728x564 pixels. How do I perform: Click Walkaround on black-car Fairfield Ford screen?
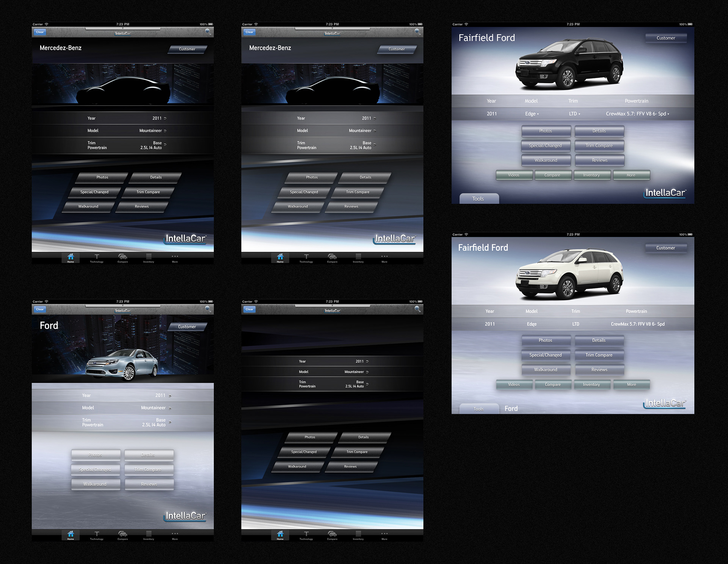tap(546, 160)
